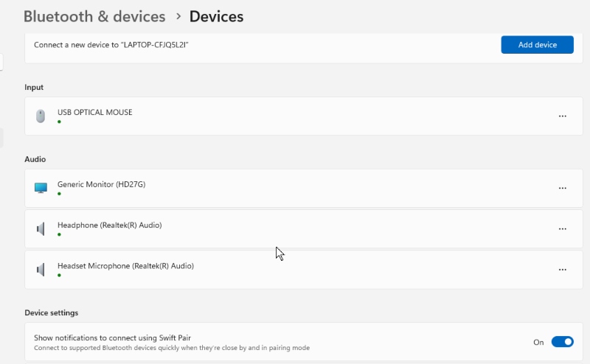Open more options for Generic Monitor (HD27G)

pyautogui.click(x=562, y=188)
